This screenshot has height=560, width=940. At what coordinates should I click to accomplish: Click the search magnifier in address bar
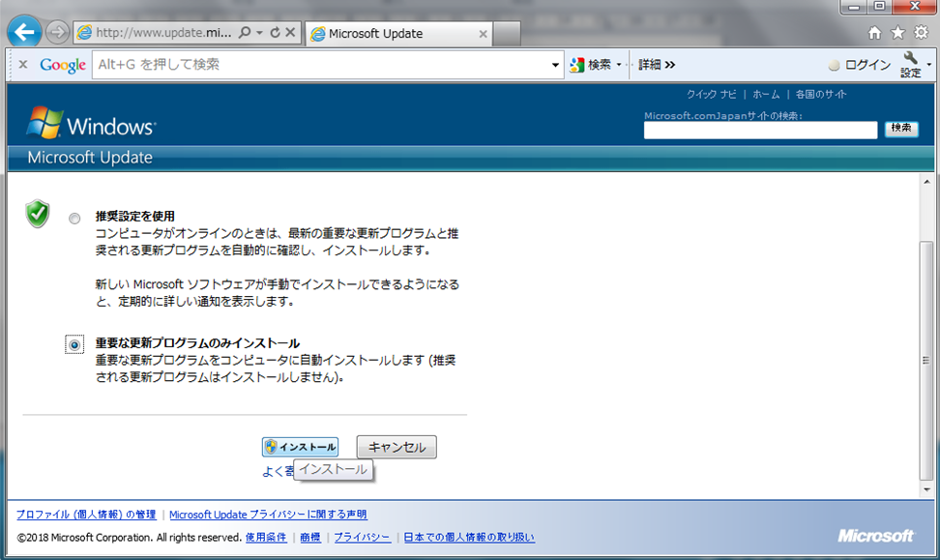[245, 32]
